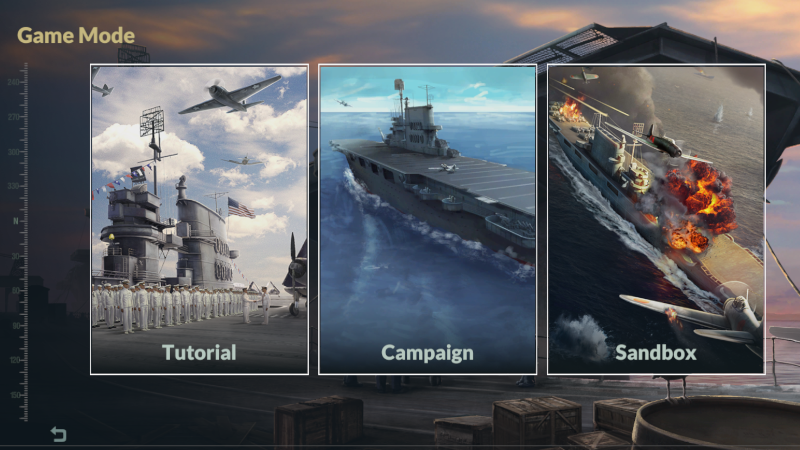Viewport: 800px width, 450px height.
Task: Click the Campaign label text
Action: [428, 354]
